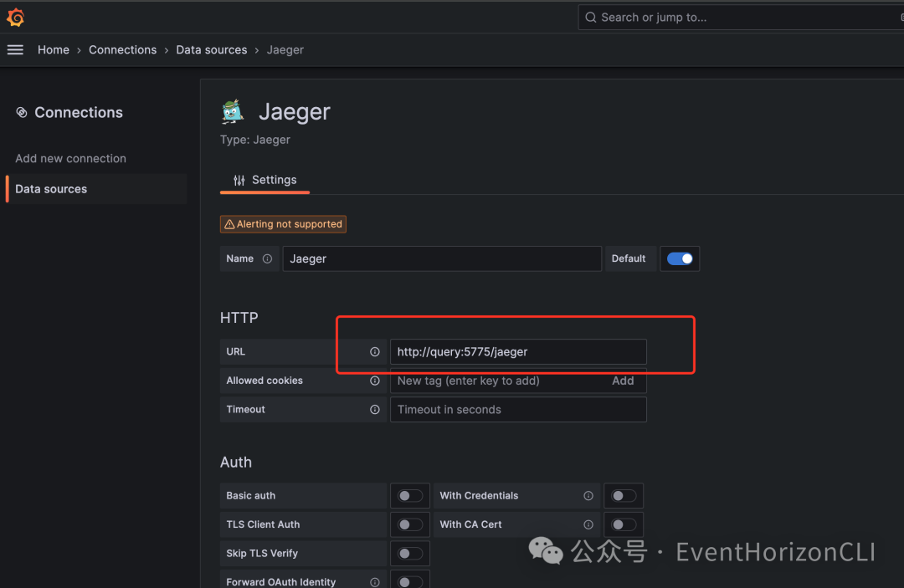Open the Settings tab

pyautogui.click(x=265, y=181)
